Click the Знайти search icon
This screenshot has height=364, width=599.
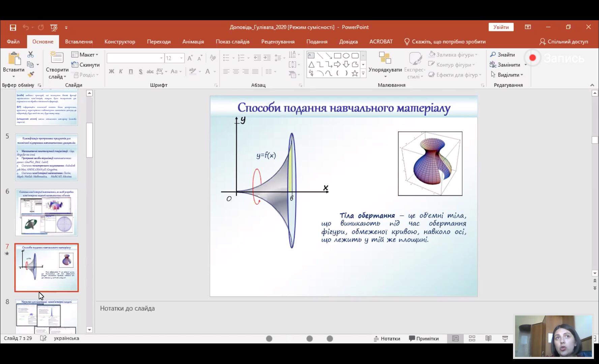click(493, 55)
